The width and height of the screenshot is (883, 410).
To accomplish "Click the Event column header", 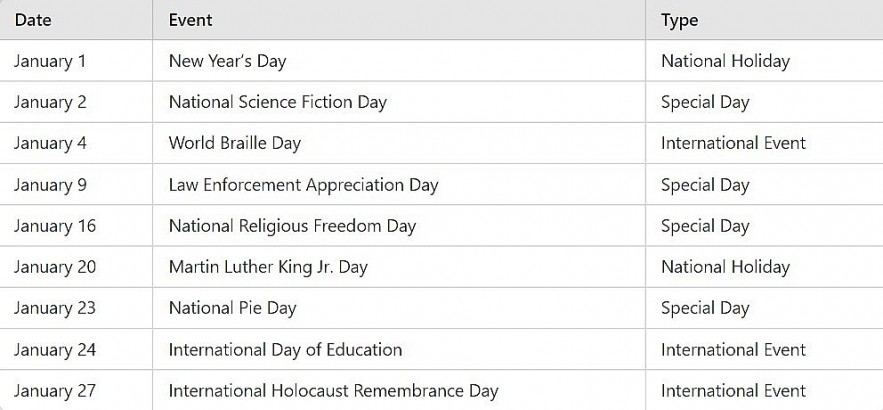I will (190, 20).
